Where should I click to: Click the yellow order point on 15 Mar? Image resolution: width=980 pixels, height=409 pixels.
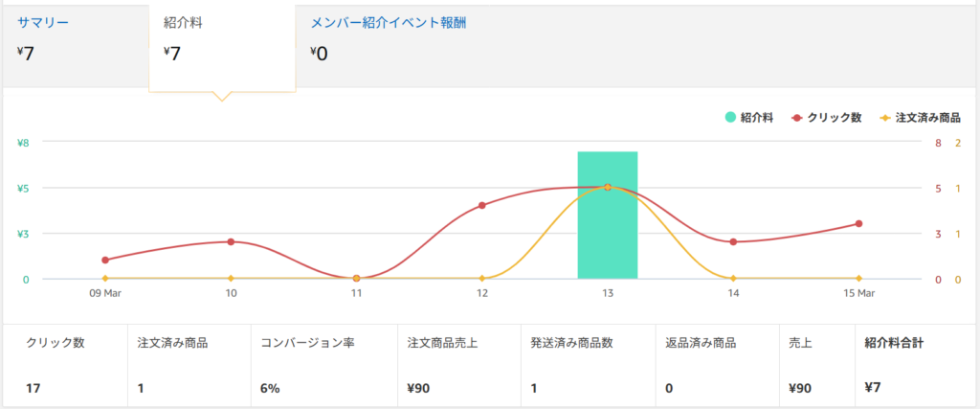tap(858, 279)
